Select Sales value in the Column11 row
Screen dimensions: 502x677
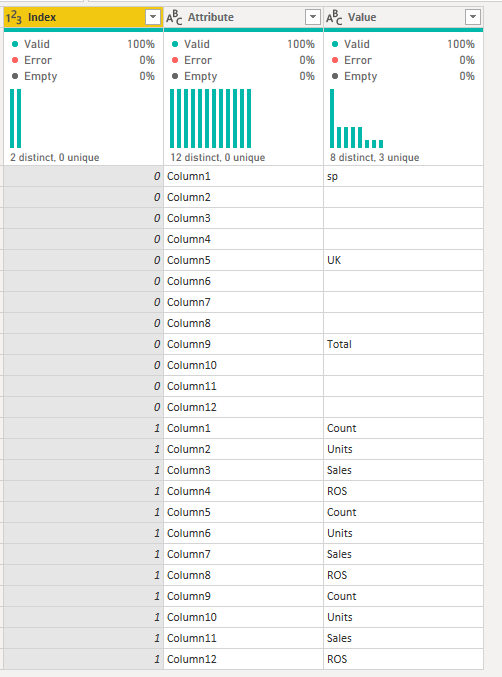[404, 638]
